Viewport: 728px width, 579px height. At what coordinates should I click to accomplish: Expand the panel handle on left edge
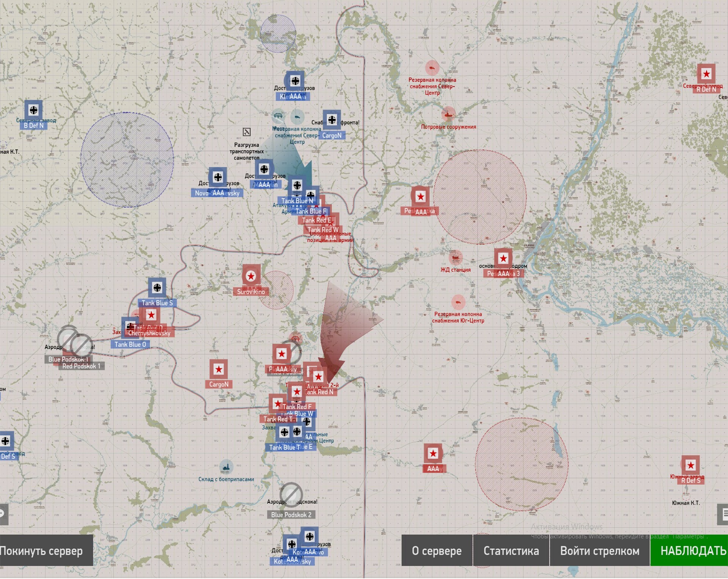3,514
